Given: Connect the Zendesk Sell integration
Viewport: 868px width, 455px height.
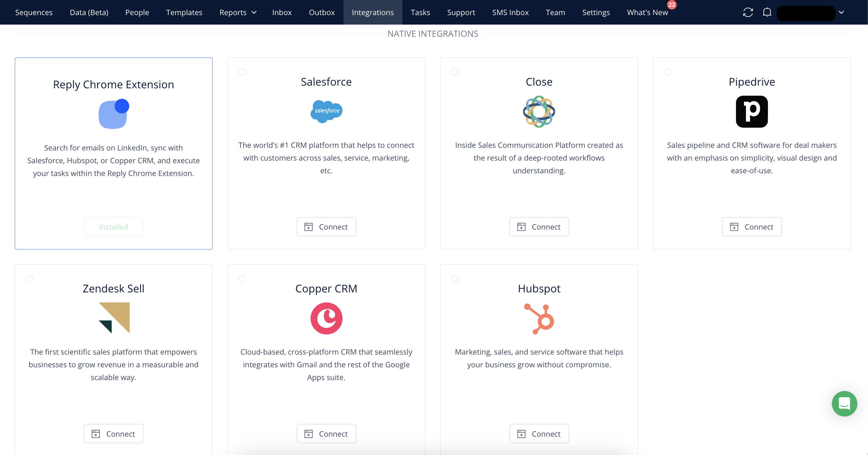Looking at the screenshot, I should (114, 434).
